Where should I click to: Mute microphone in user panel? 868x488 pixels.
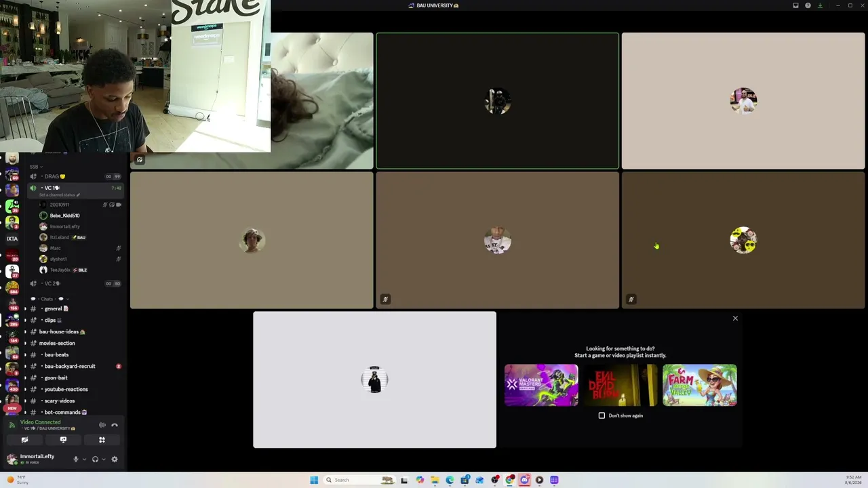coord(75,459)
